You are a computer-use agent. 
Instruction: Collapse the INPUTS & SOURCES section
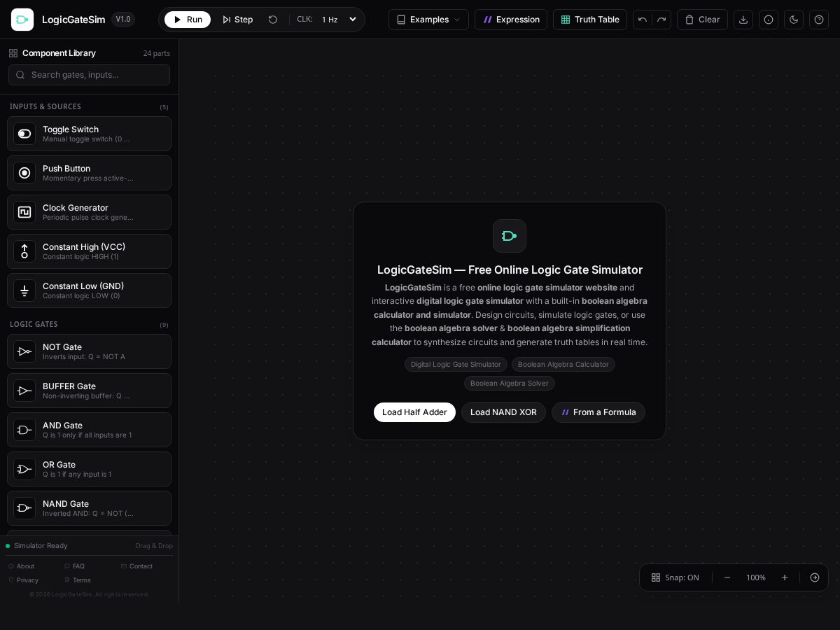[89, 107]
